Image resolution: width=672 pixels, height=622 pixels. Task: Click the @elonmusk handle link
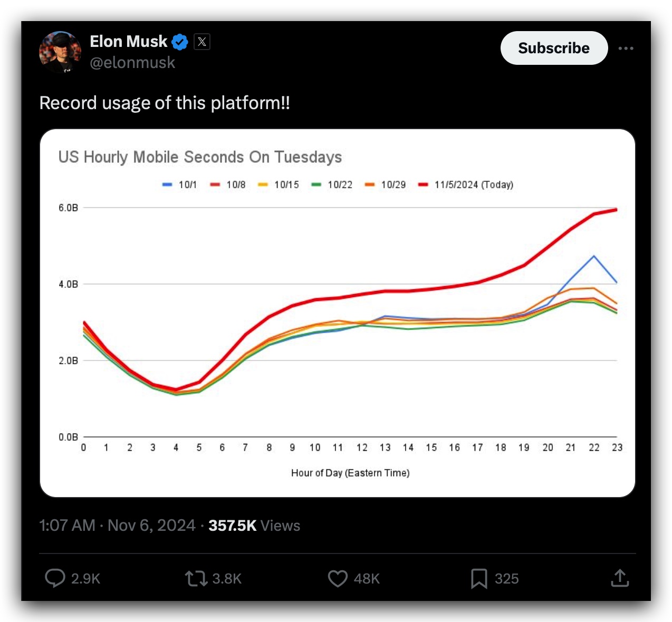132,62
